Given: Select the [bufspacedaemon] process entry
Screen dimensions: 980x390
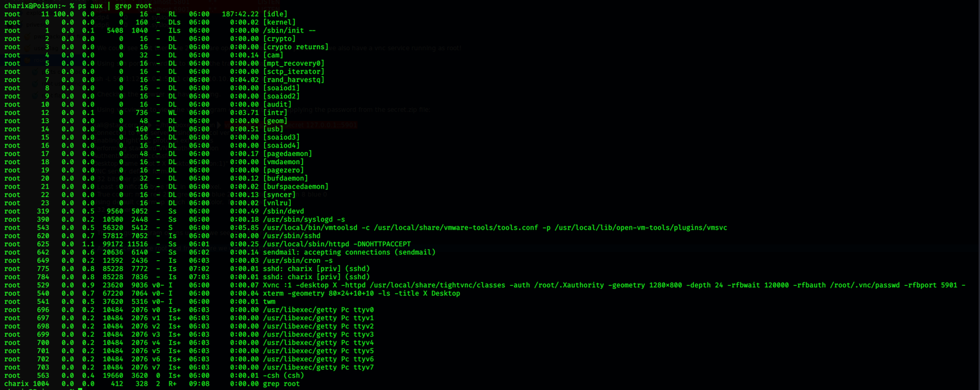Looking at the screenshot, I should [x=296, y=187].
